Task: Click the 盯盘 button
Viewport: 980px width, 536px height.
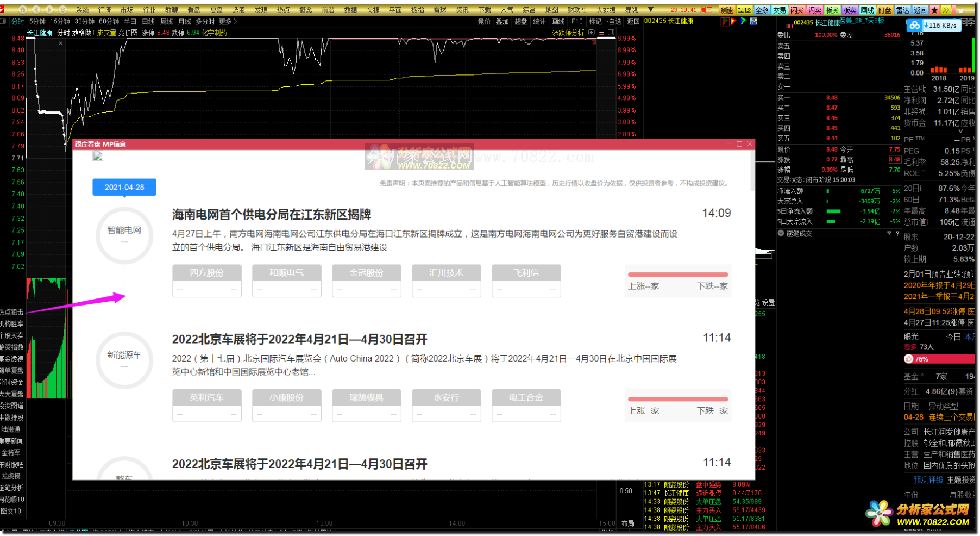Action: click(x=885, y=10)
